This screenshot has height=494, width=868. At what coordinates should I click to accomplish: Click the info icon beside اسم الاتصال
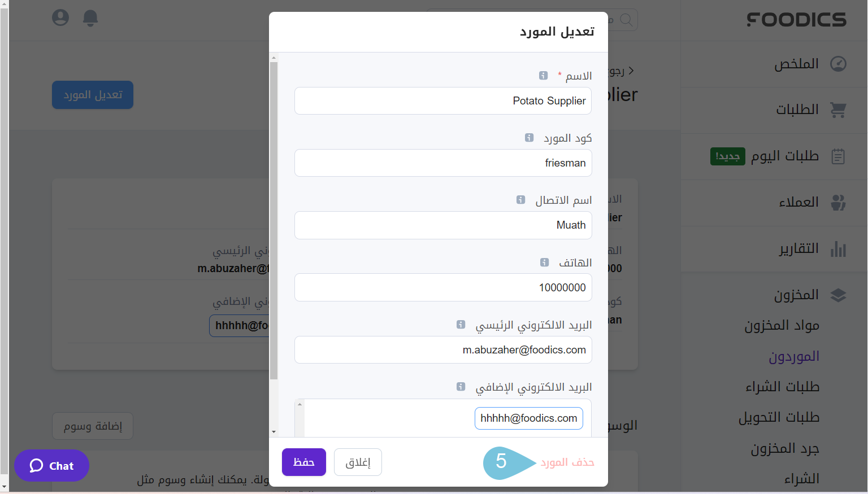pyautogui.click(x=521, y=200)
